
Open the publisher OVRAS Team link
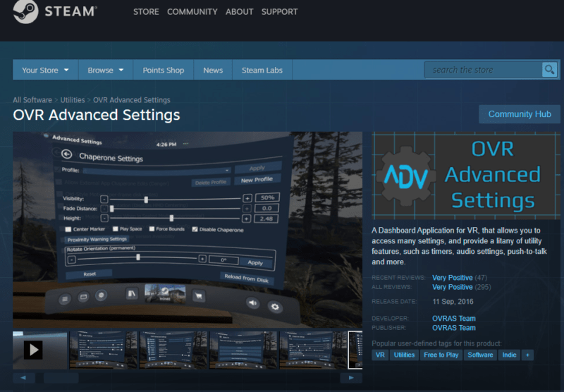click(x=454, y=328)
